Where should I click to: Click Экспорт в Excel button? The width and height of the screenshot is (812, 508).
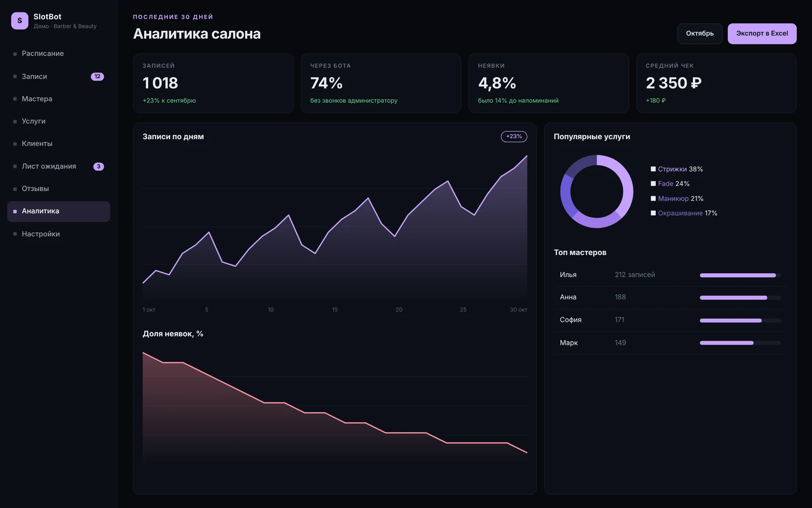pos(762,34)
